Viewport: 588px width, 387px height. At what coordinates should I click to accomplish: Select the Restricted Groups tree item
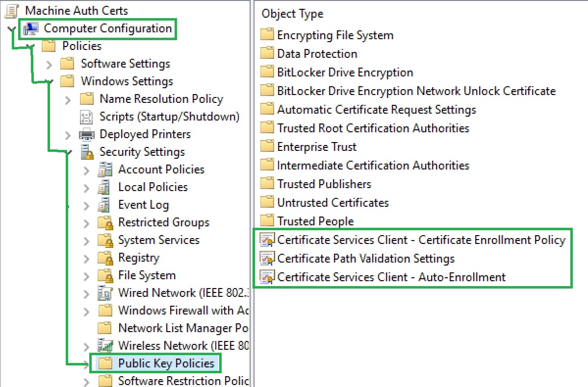(x=163, y=222)
